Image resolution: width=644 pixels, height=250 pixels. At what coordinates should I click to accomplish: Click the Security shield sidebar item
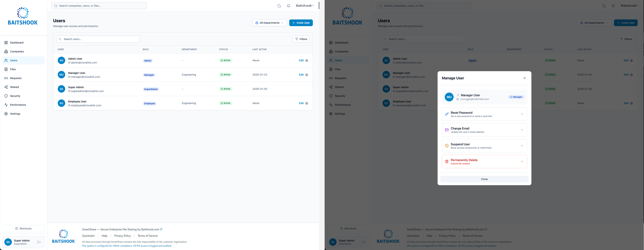tap(15, 96)
